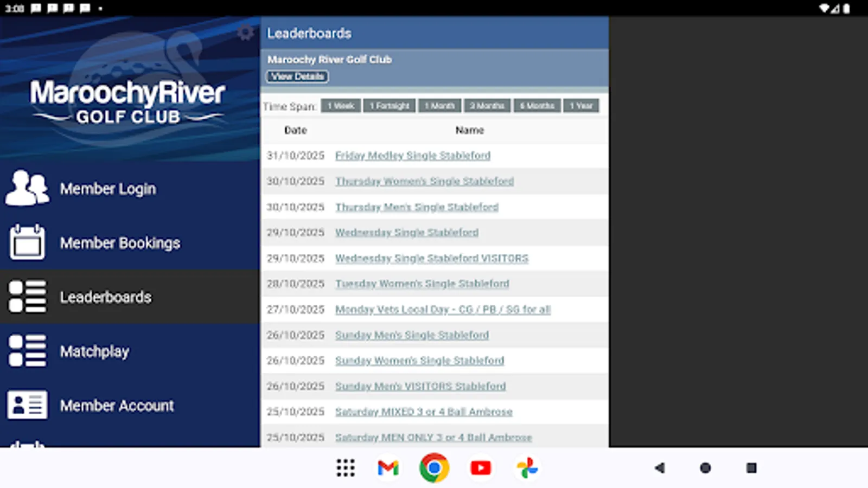Image resolution: width=868 pixels, height=488 pixels.
Task: Open the YouTube app icon
Action: pos(480,468)
